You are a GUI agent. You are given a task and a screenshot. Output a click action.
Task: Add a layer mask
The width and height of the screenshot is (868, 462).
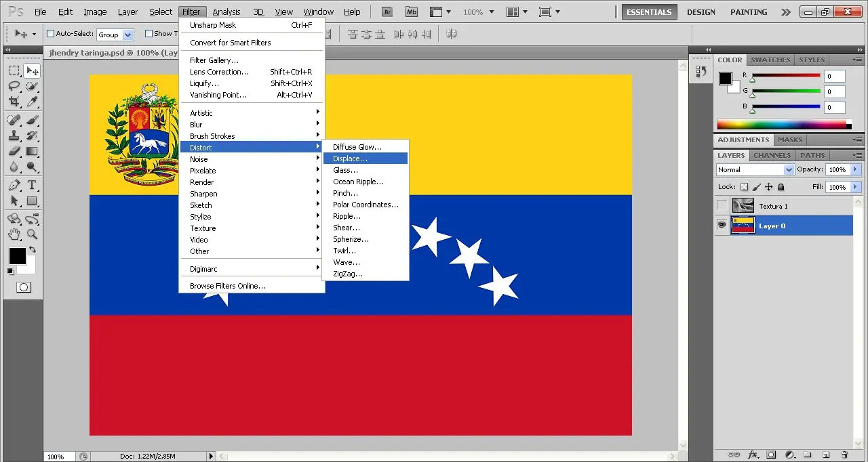tap(771, 455)
